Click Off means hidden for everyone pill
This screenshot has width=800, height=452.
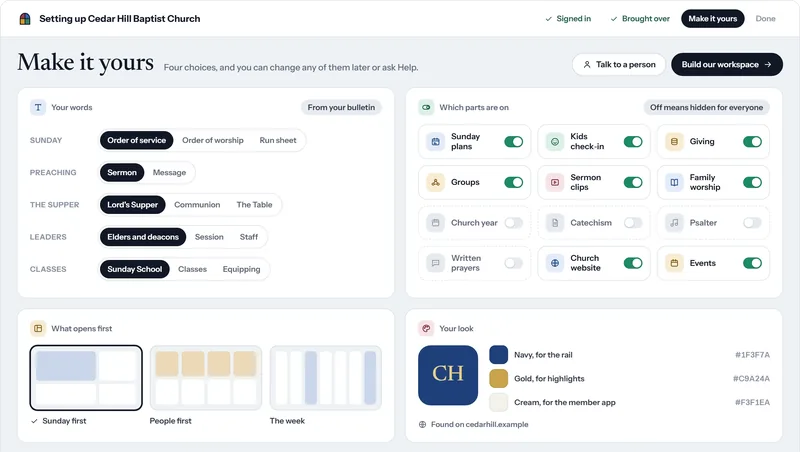[x=706, y=108]
